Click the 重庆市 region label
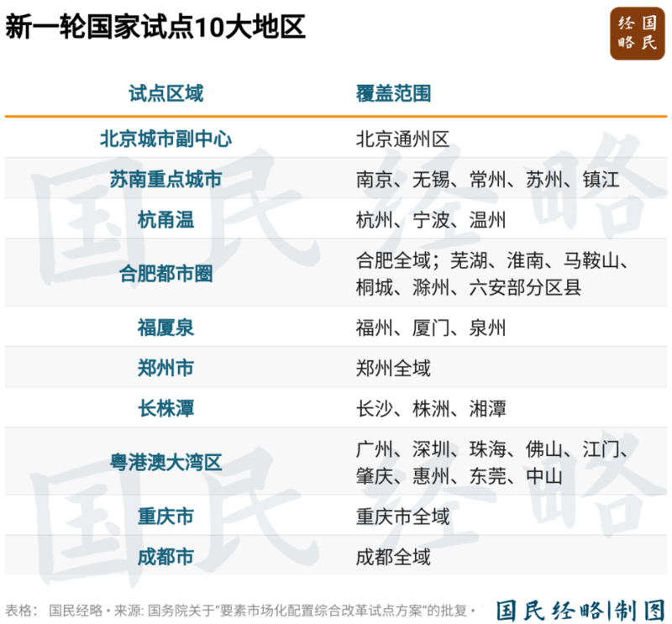672x624 pixels. [165, 516]
